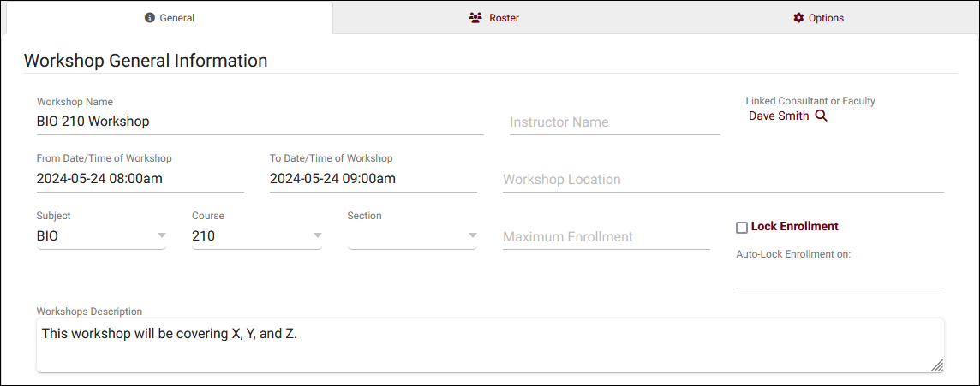Click the gear icon on Options tab

[798, 18]
